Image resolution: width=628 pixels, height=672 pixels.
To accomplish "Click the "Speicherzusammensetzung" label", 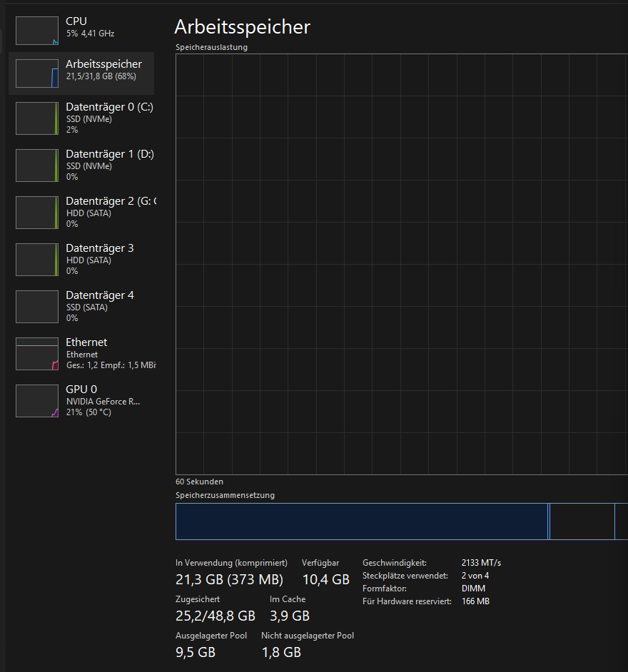I will point(225,495).
